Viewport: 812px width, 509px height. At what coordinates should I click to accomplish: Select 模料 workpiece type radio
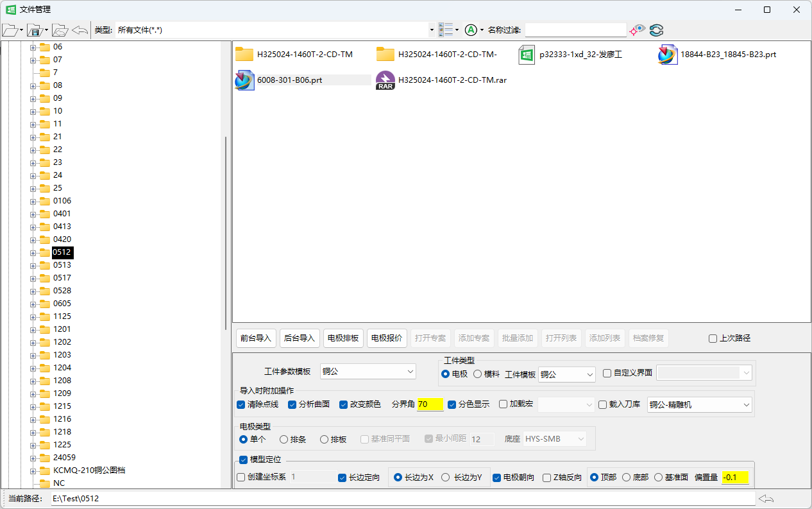pyautogui.click(x=477, y=374)
